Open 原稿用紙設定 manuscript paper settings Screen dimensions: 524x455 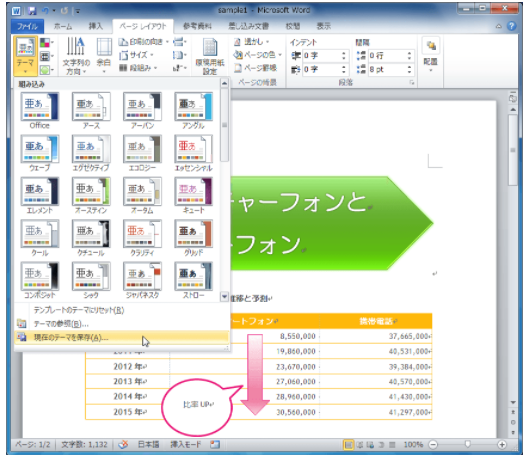pos(210,56)
